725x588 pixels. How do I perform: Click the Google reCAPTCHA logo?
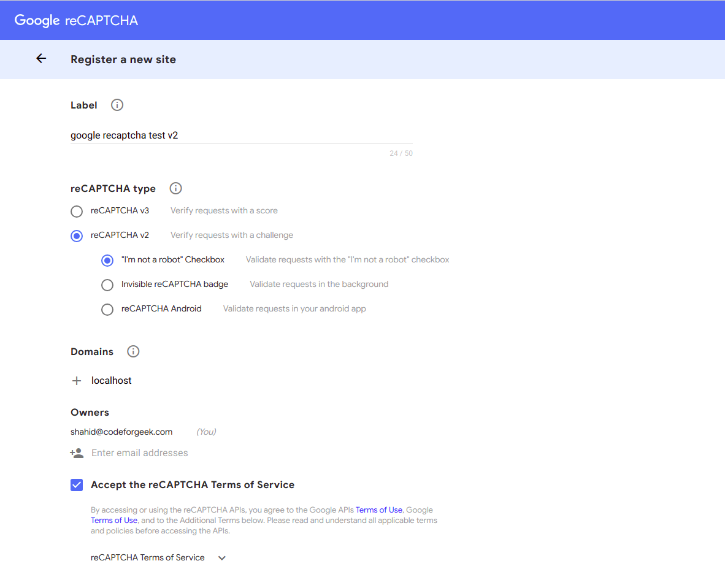coord(76,20)
